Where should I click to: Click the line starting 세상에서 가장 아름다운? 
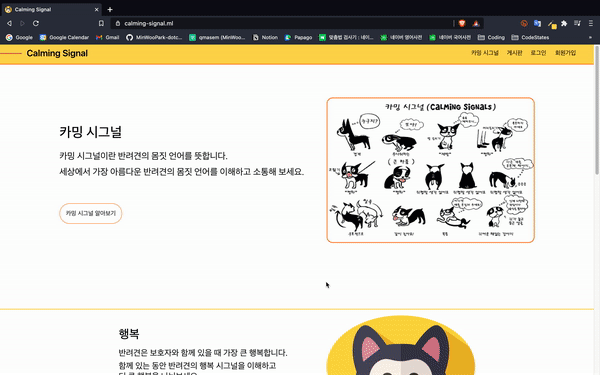pos(181,171)
